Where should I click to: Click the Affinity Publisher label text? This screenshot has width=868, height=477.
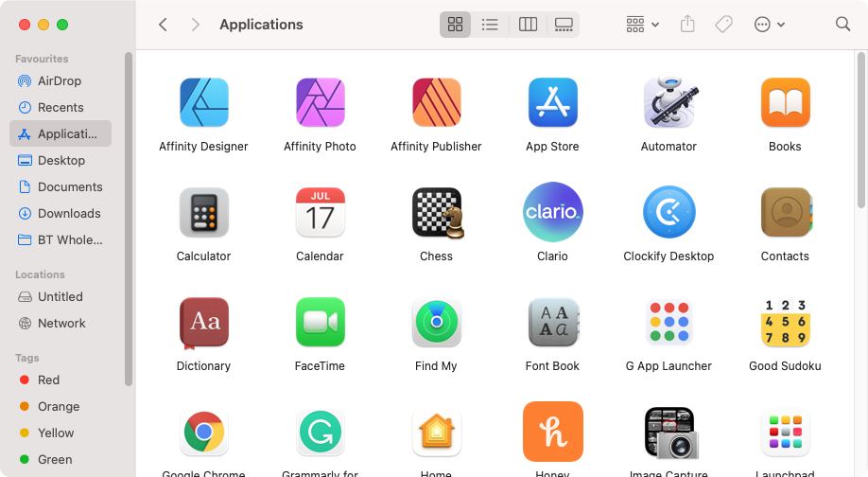[436, 147]
